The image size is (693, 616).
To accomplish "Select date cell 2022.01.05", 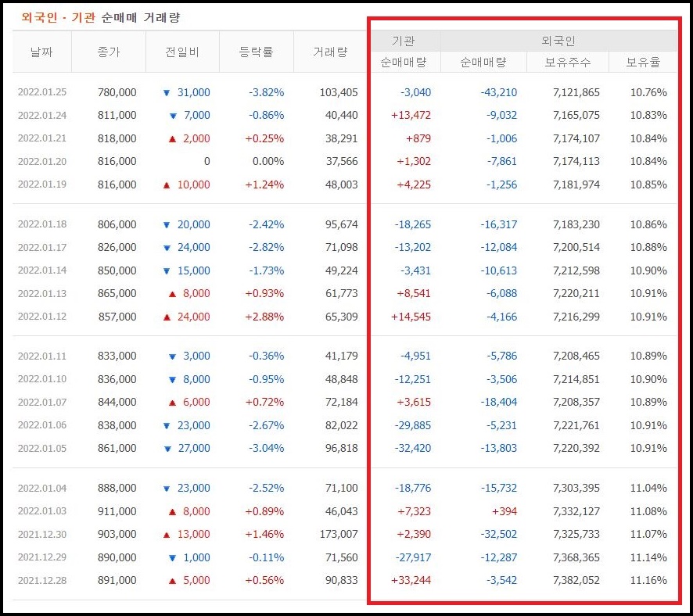I will (x=42, y=448).
